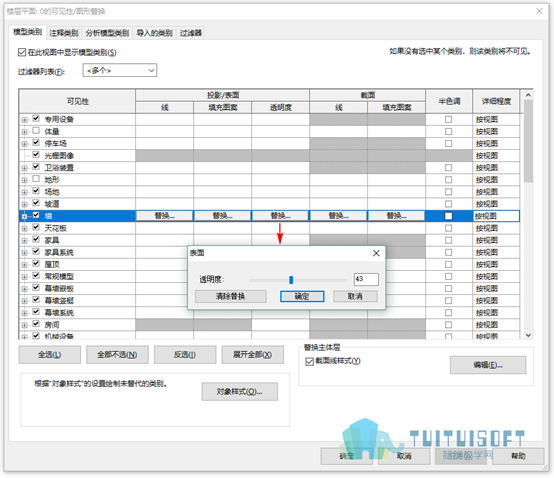This screenshot has width=554, height=478.
Task: Click the 全部不选 button
Action: [x=117, y=354]
